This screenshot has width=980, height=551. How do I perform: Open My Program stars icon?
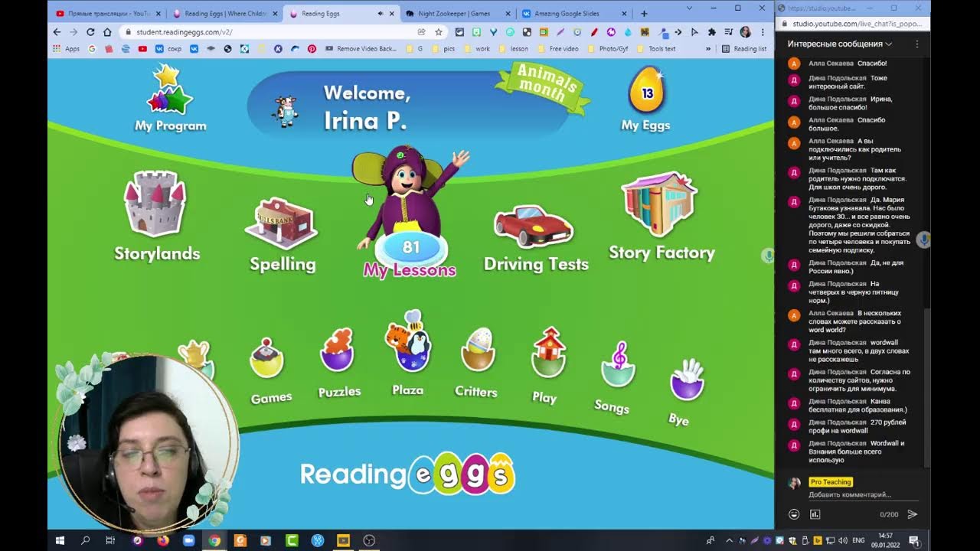click(169, 90)
